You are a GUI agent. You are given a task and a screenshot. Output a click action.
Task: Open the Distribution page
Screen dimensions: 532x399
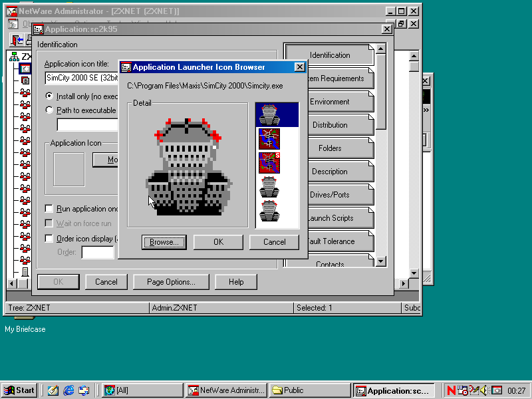[340, 125]
